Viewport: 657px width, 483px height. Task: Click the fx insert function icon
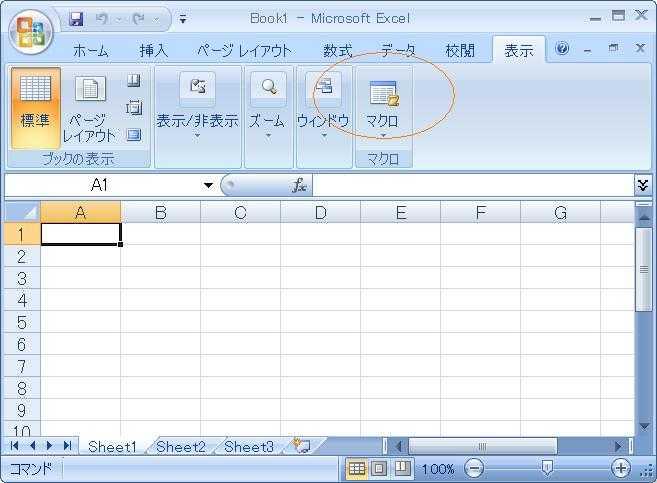click(x=299, y=185)
